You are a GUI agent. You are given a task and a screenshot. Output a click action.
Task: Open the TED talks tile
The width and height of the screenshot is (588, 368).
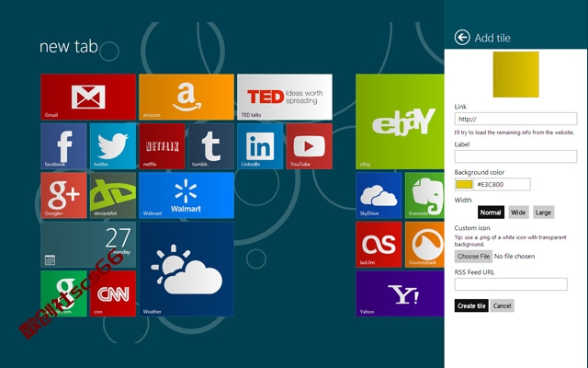point(285,97)
